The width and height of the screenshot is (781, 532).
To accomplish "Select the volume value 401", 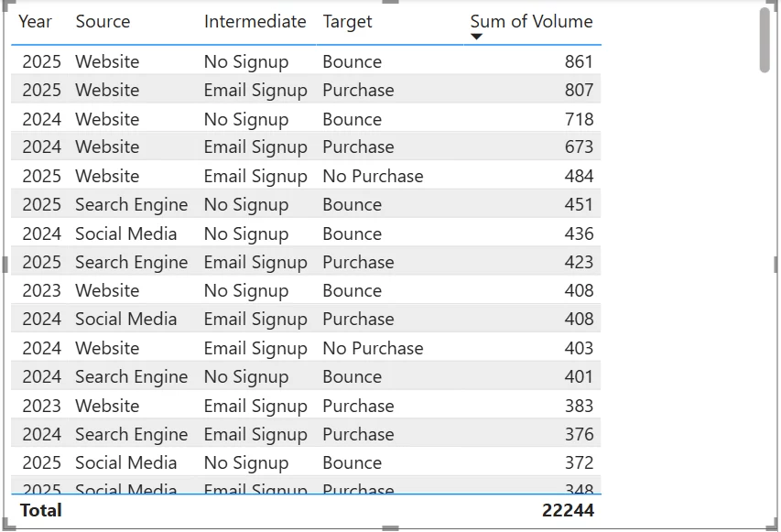I will pyautogui.click(x=579, y=377).
